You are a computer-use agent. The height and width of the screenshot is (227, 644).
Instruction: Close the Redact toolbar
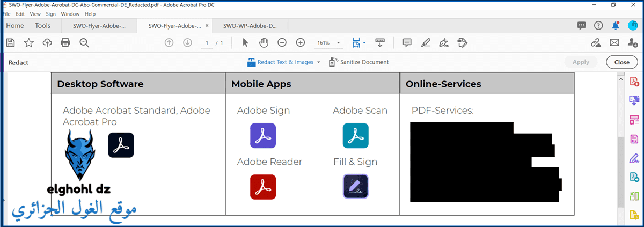tap(622, 62)
